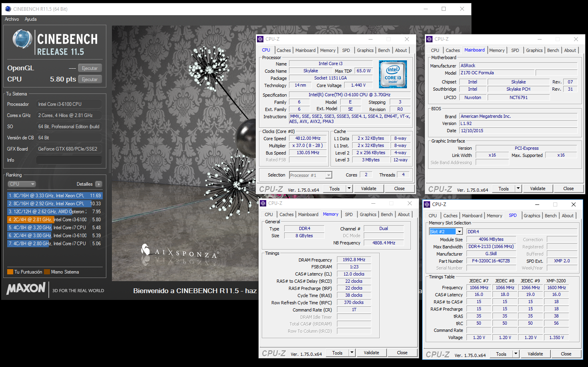Screen dimensions: 588x367
Task: Click Validate in the SPD window
Action: coord(535,354)
